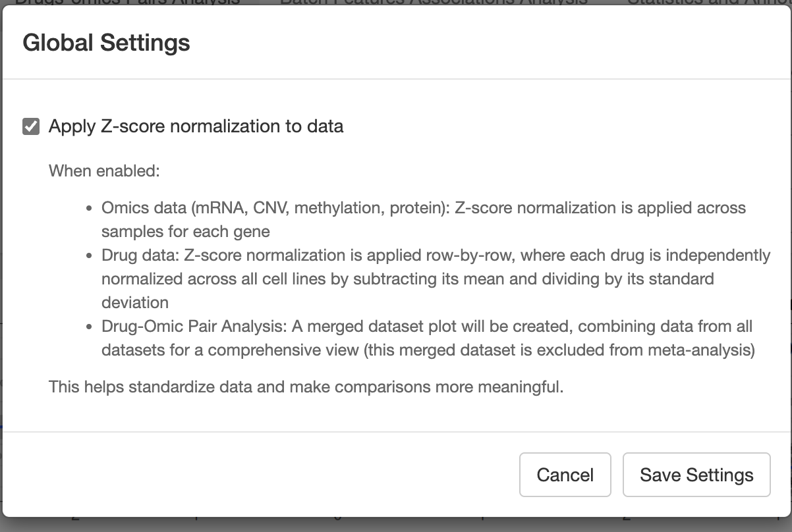Screen dimensions: 792x532
Task: Click the "Apply Z-score normalization to data" label
Action: click(196, 126)
